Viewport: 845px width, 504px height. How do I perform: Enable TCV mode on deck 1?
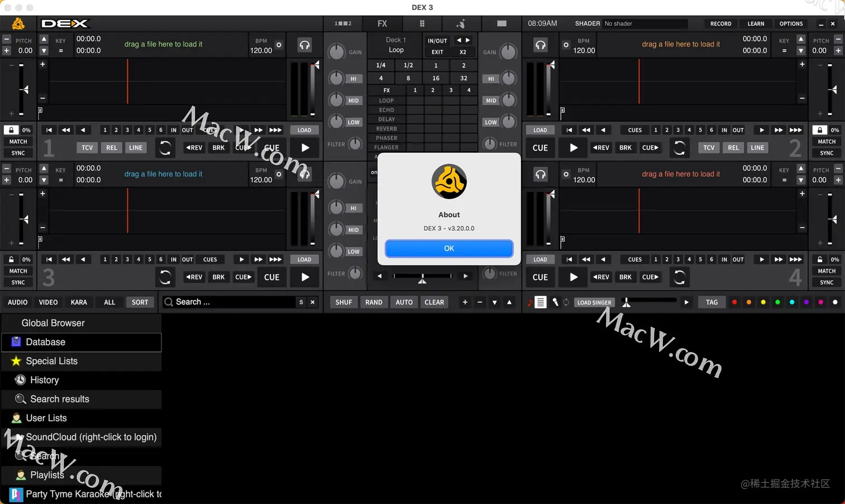(x=87, y=148)
